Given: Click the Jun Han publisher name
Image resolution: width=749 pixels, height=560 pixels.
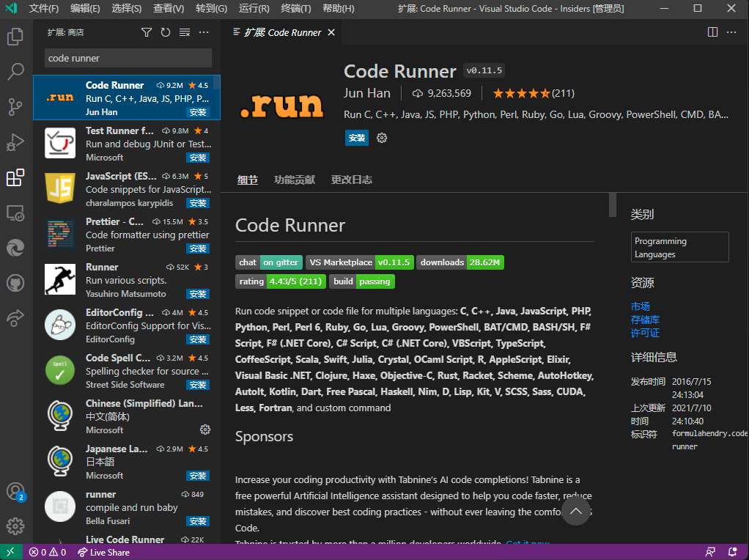Looking at the screenshot, I should point(367,93).
